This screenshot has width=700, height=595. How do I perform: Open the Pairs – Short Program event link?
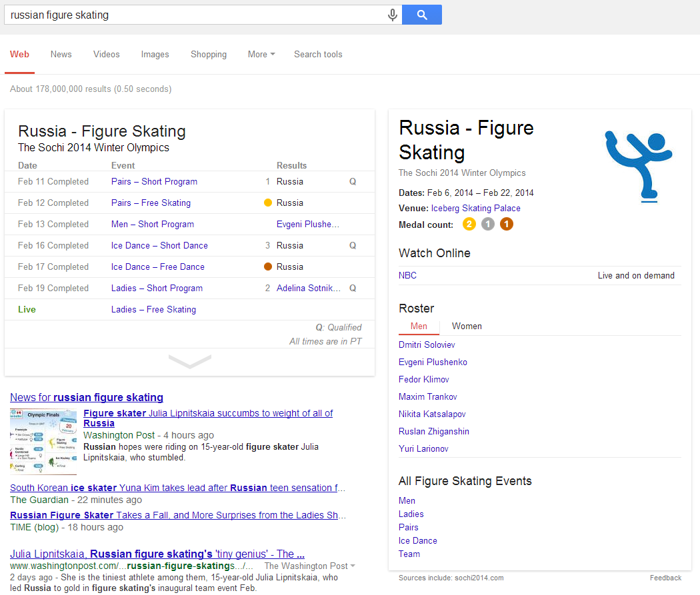click(x=154, y=181)
